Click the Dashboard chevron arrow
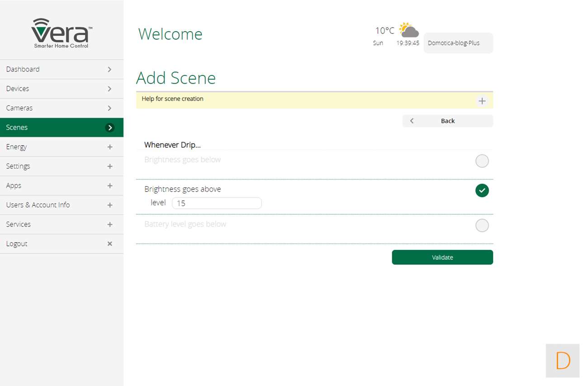The image size is (588, 386). coord(109,69)
